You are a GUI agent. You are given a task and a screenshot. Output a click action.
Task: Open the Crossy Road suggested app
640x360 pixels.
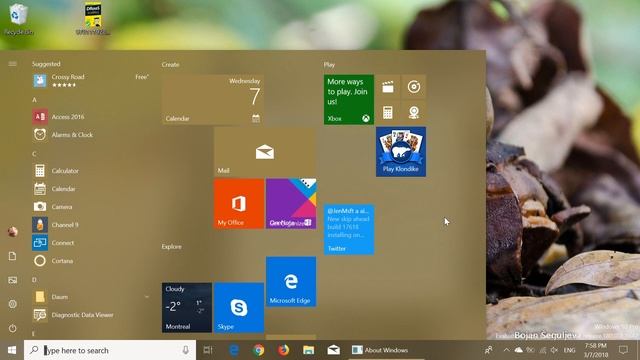tap(91, 80)
